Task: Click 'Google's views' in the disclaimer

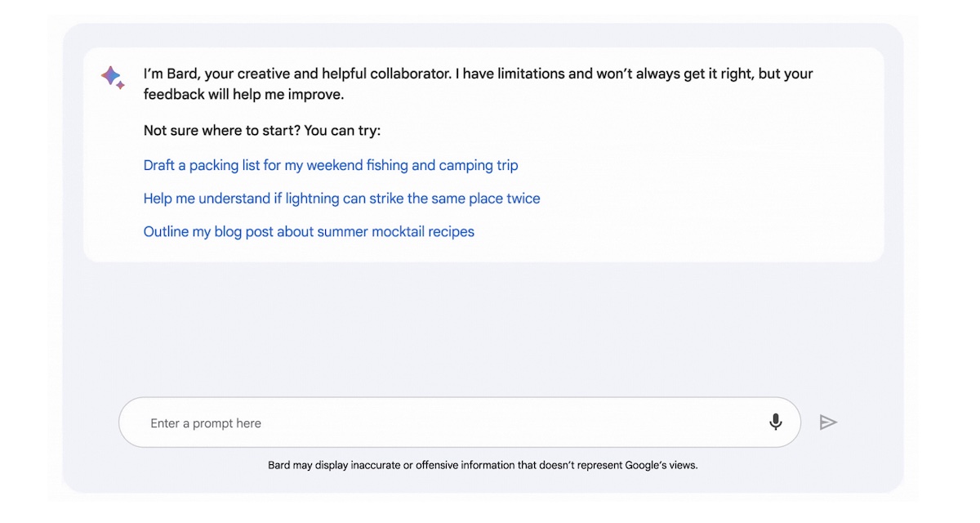Action: tap(661, 466)
